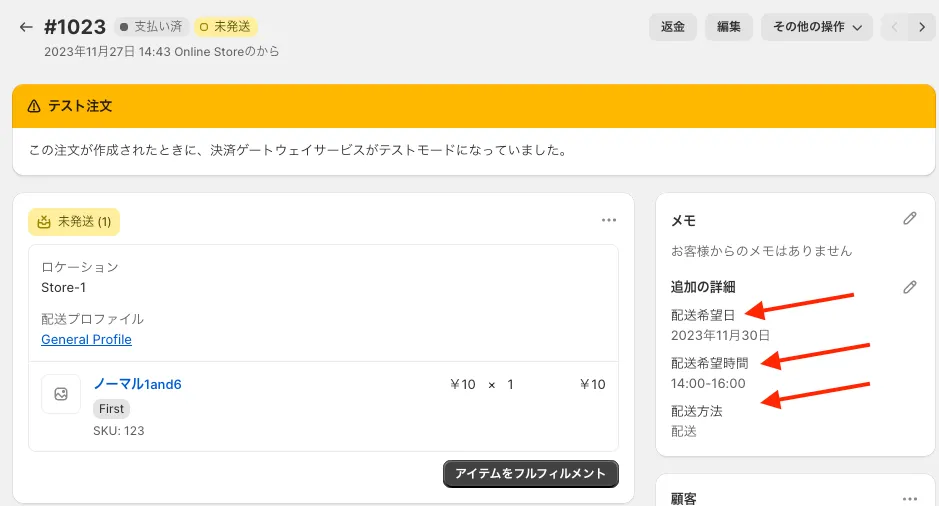Image resolution: width=939 pixels, height=506 pixels.
Task: Click the 支払い済 status badge
Action: click(150, 27)
